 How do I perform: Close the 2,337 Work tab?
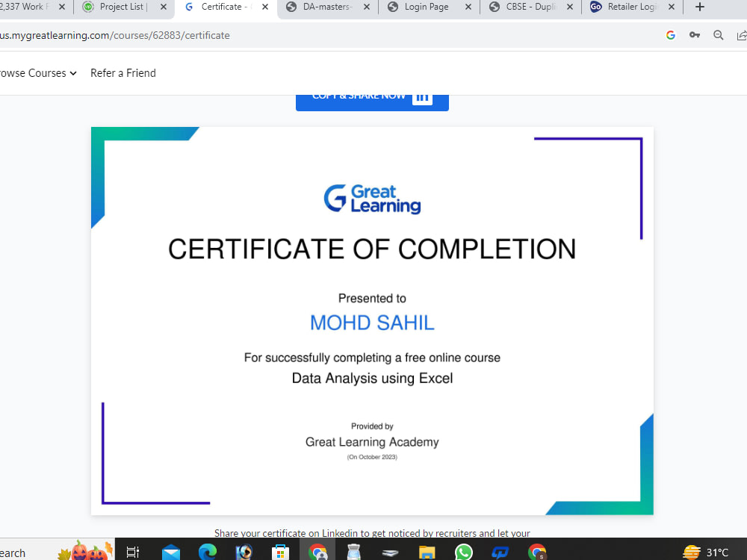coord(62,7)
